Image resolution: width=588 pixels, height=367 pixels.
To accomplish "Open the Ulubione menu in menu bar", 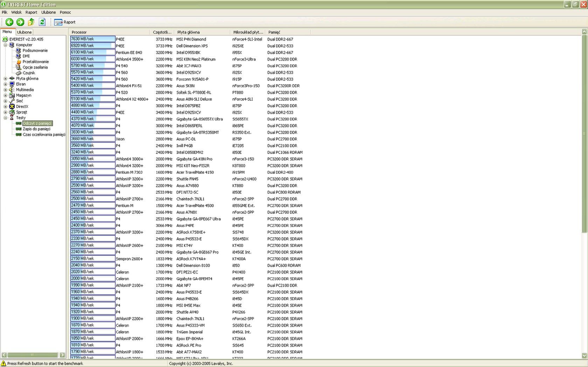I will coord(48,12).
